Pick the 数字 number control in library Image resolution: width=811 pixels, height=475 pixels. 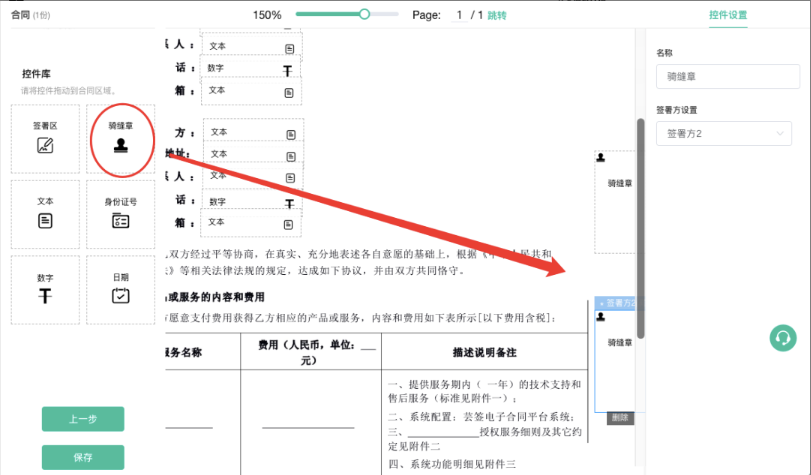tap(46, 289)
